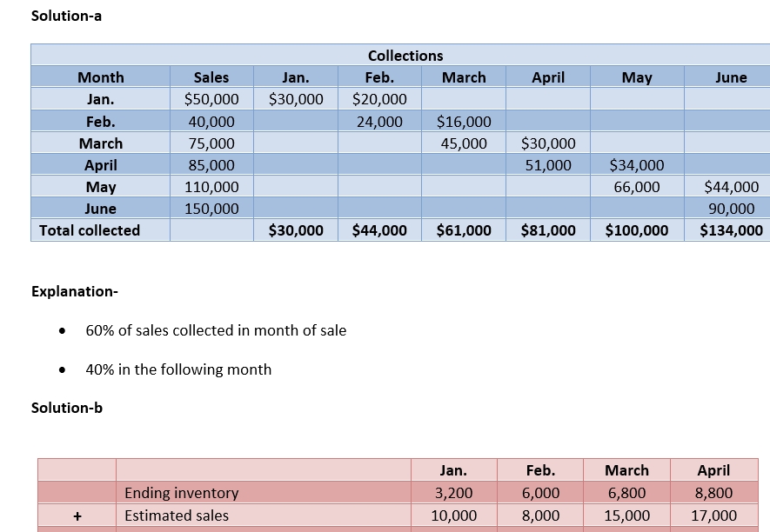Select the Ending inventory row label

181,493
